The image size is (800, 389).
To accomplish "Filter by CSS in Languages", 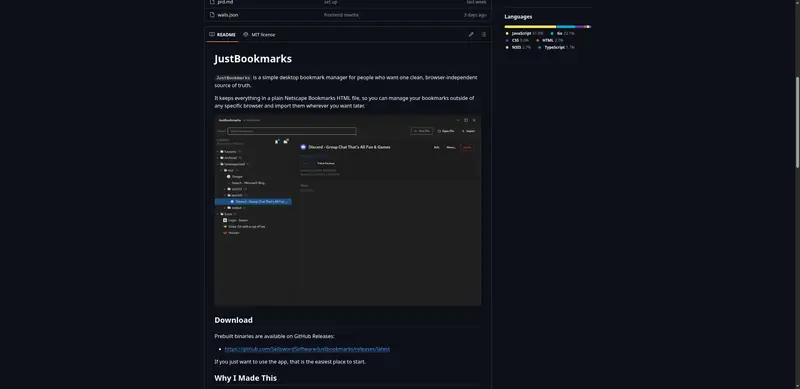I will 517,40.
